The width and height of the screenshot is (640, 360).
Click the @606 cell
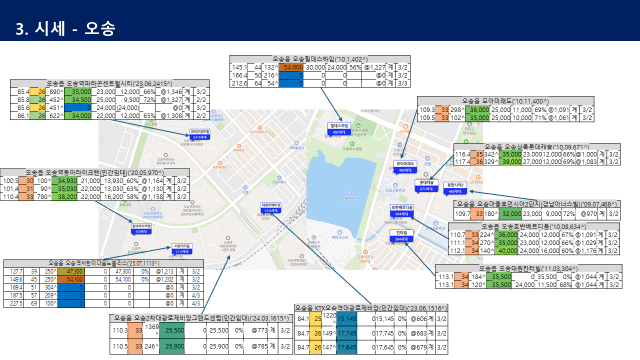418,319
